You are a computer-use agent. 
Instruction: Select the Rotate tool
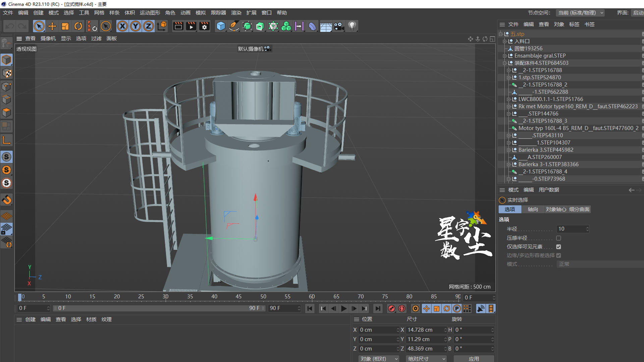[78, 26]
